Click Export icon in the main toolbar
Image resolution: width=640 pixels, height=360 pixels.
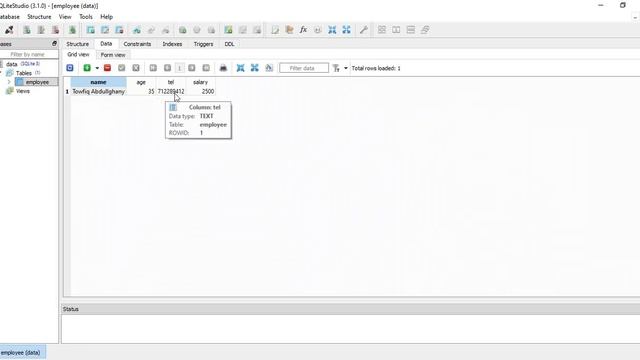(x=347, y=30)
